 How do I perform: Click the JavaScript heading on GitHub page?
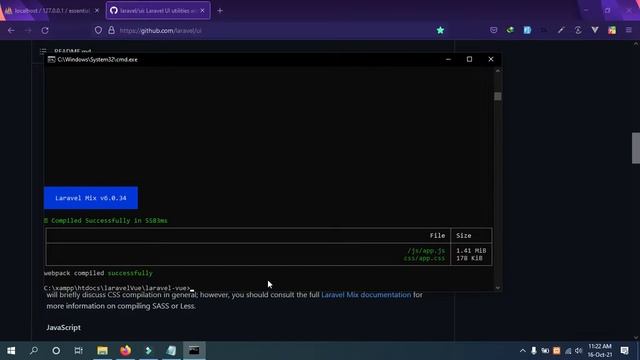(63, 327)
